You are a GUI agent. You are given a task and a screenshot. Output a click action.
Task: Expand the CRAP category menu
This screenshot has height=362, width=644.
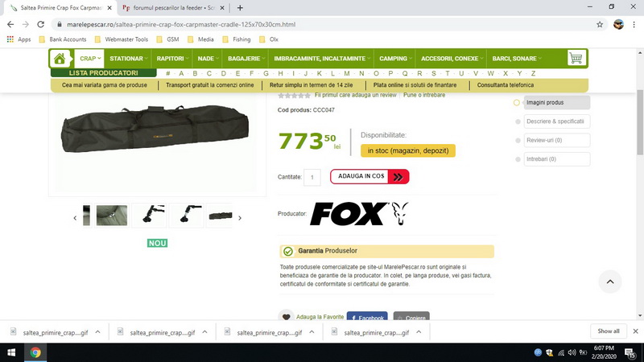pos(89,59)
